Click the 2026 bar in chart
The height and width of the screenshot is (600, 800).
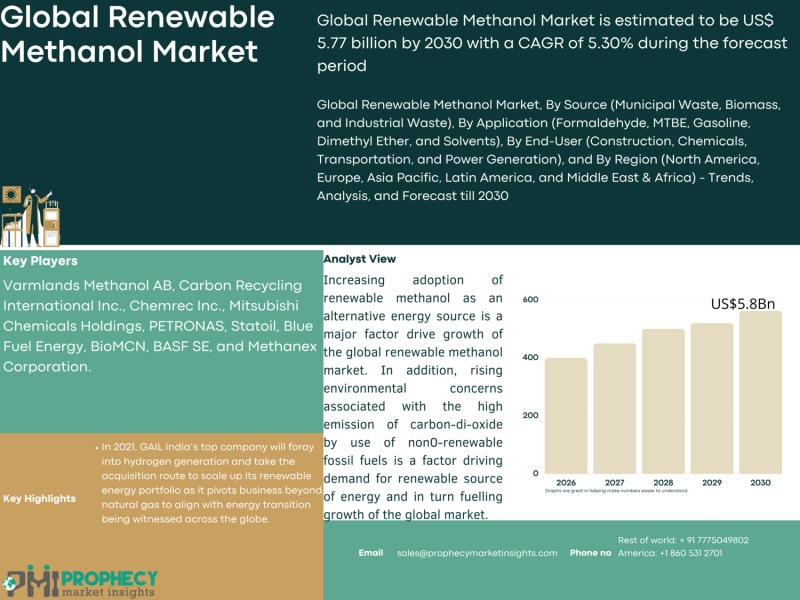coord(566,416)
